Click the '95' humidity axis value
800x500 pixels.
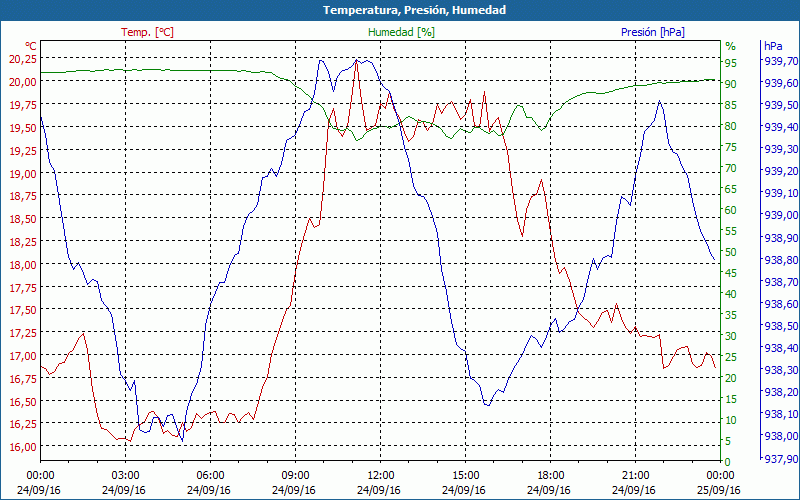(x=731, y=63)
